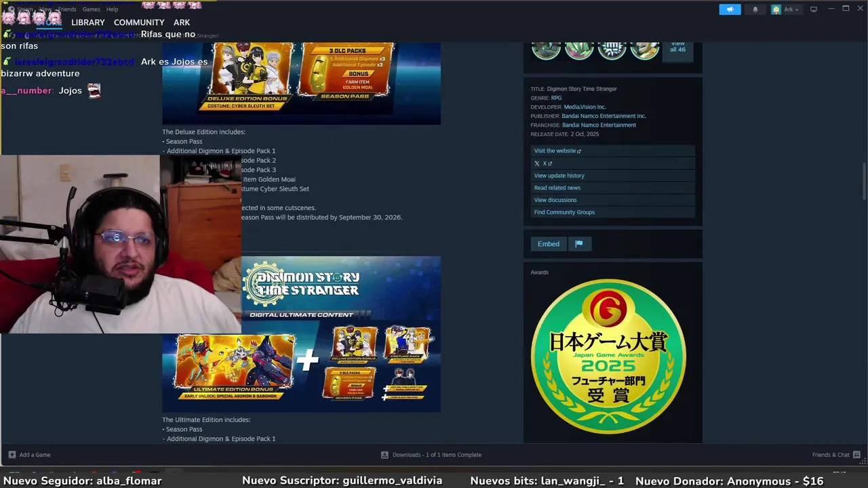Open developer Media.Vision Inc. link
Screen dimensions: 868x488
point(585,107)
